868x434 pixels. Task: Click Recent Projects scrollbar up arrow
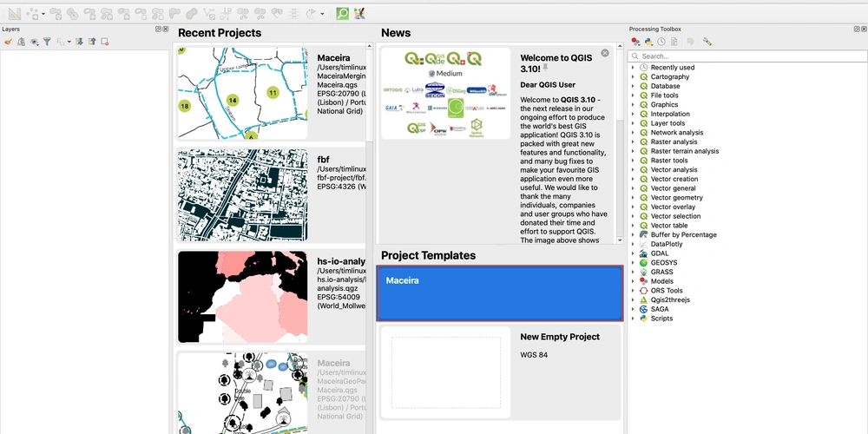pyautogui.click(x=369, y=46)
